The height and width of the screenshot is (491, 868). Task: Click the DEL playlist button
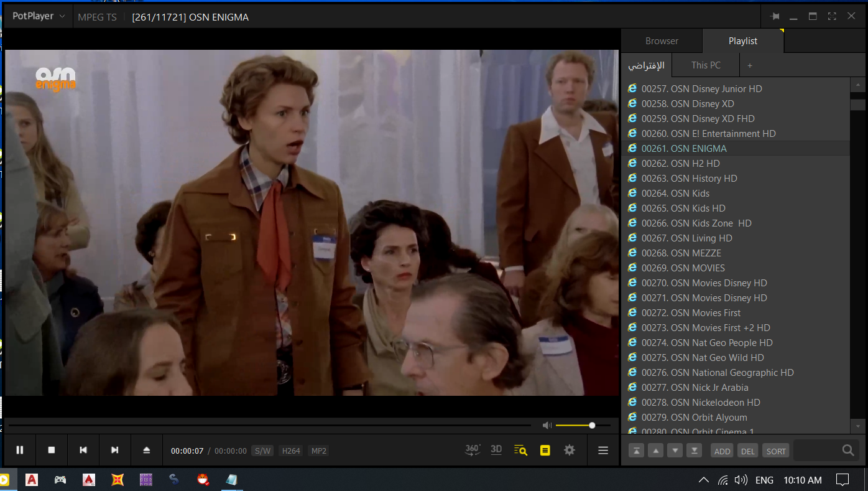coord(748,451)
